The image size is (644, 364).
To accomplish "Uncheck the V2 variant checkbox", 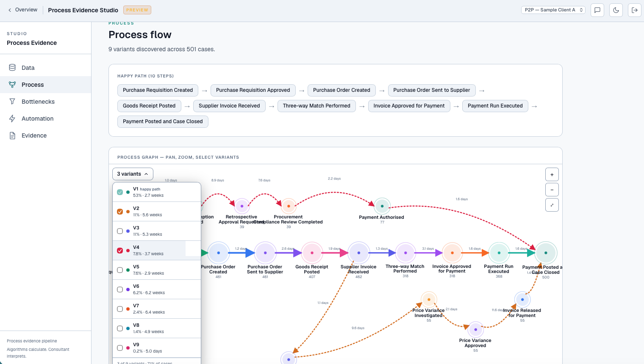I will [x=120, y=212].
